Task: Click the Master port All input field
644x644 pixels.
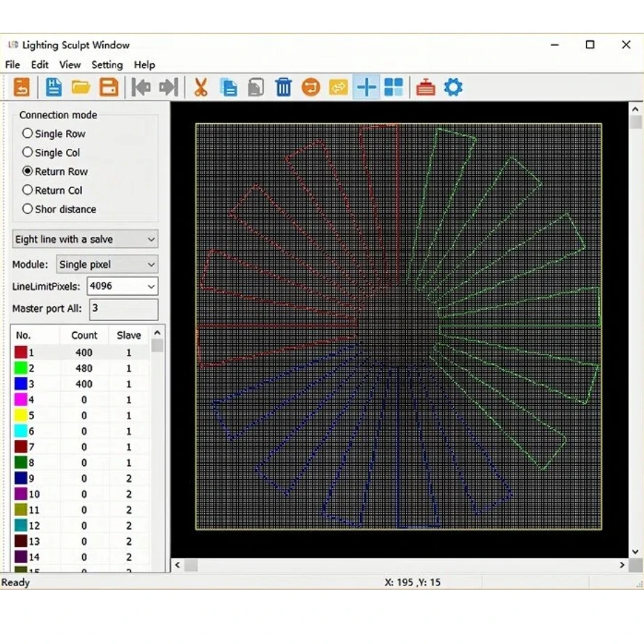Action: coord(124,309)
